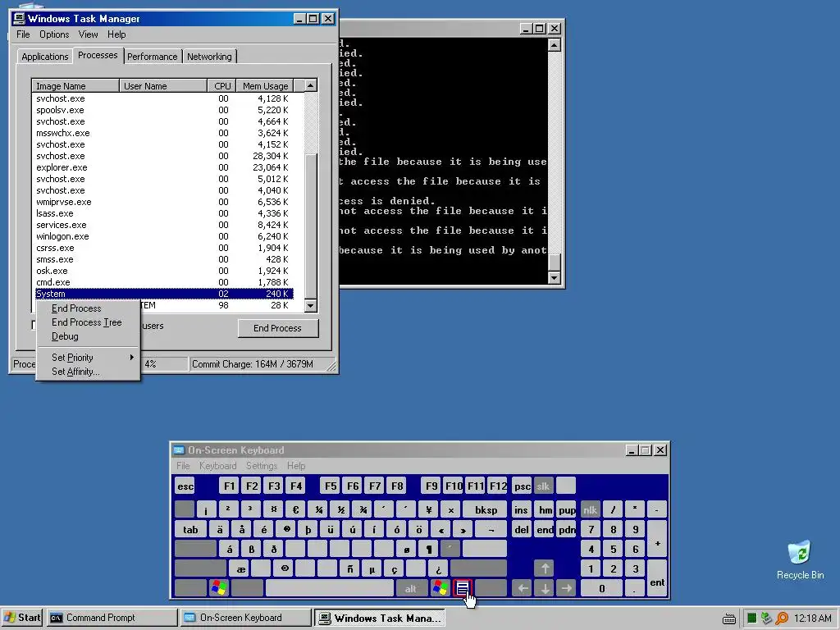
Task: Click the Command Prompt scroll down arrow
Action: click(x=555, y=278)
